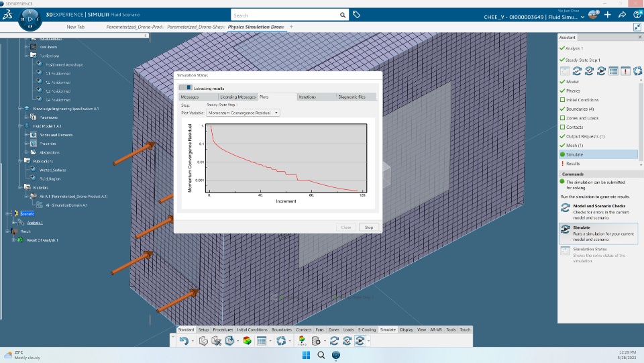
Task: Click the table icon in the Assistant toolbar
Action: (x=614, y=71)
